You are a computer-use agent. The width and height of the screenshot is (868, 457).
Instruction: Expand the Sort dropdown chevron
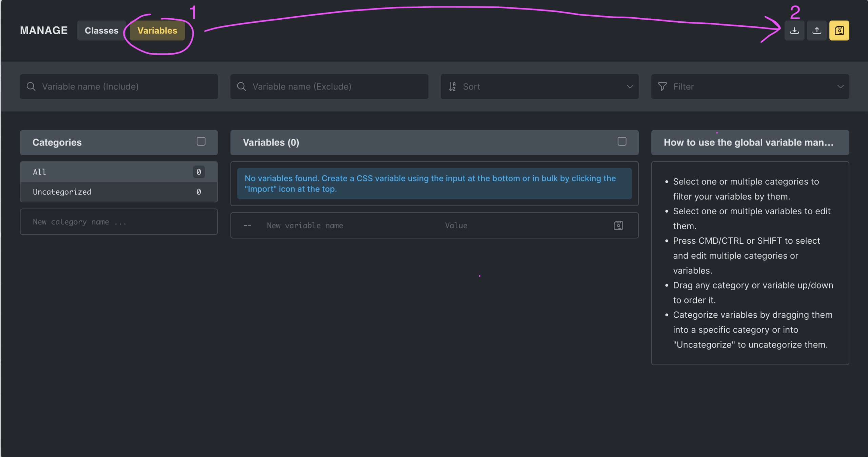tap(630, 86)
